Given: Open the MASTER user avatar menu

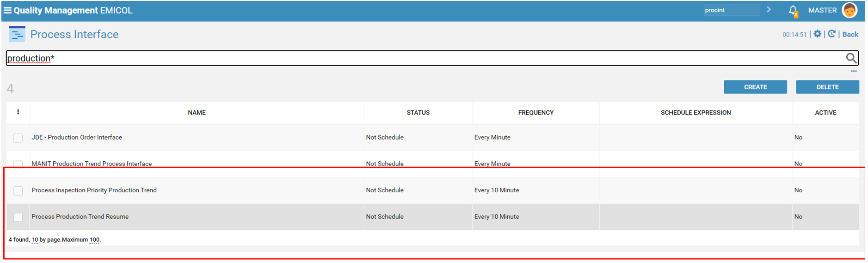Looking at the screenshot, I should click(x=850, y=10).
